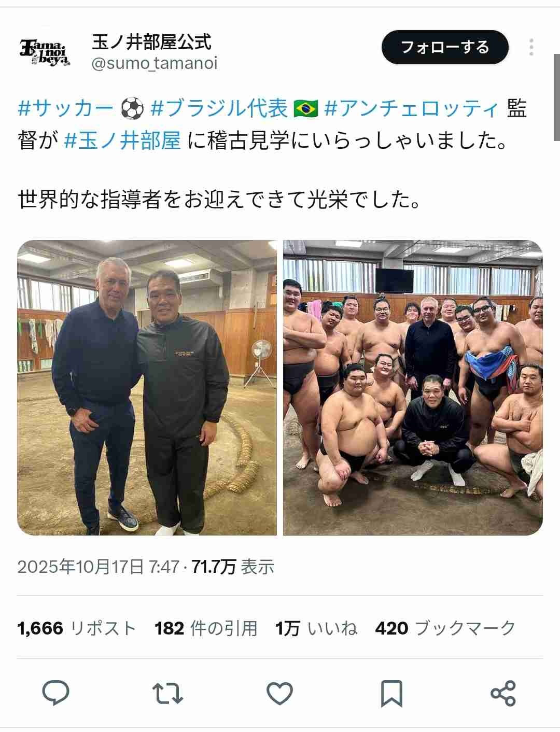The image size is (560, 732).
Task: Open the share icon options
Action: pos(503,693)
